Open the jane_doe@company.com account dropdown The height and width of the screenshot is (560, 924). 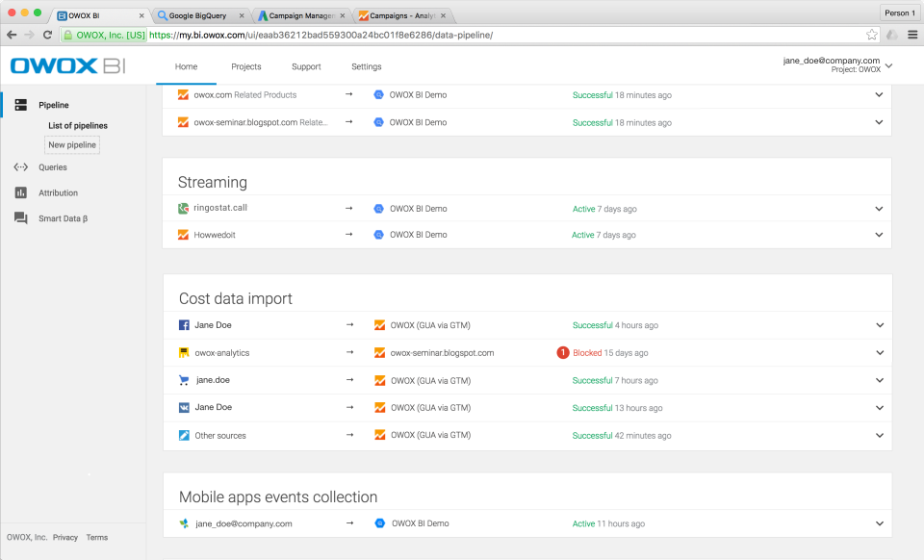click(x=888, y=65)
